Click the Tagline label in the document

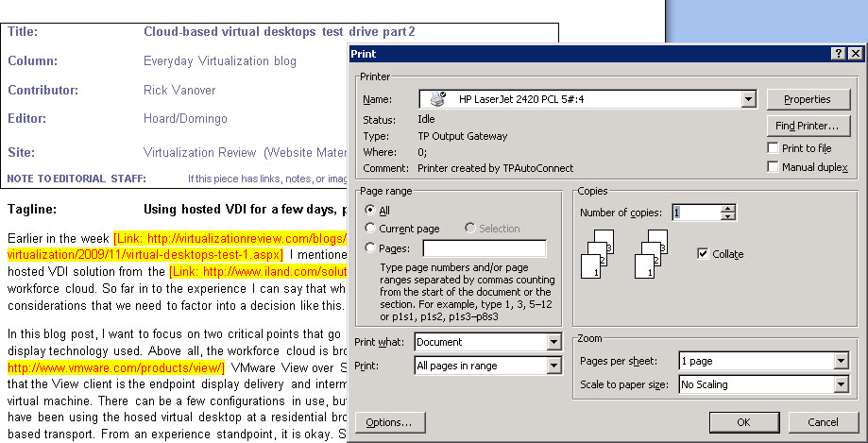coord(32,210)
